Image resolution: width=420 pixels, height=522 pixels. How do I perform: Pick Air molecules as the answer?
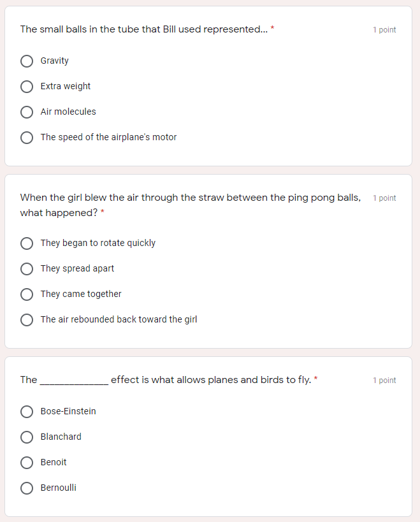coord(27,112)
